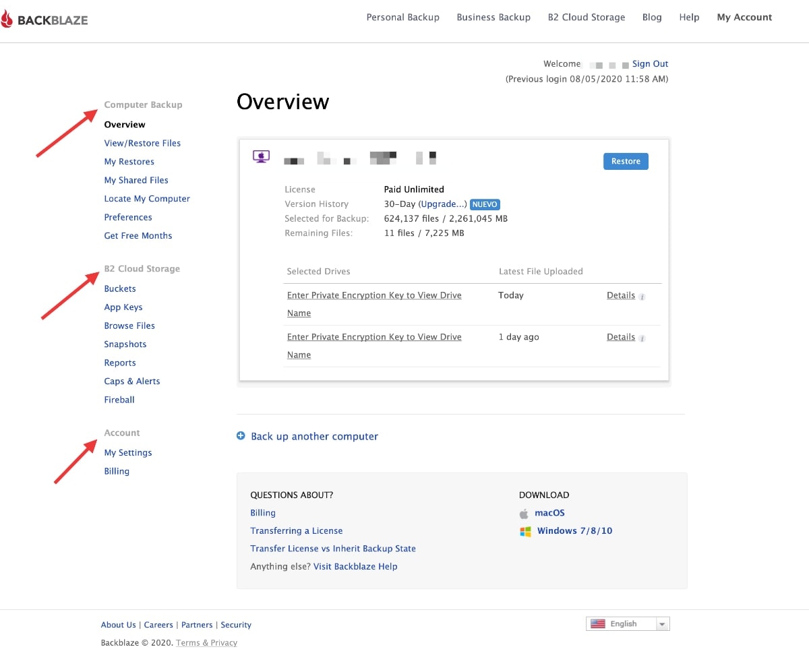Click the 624,137 files / 2,261,045 MB value

(x=446, y=218)
